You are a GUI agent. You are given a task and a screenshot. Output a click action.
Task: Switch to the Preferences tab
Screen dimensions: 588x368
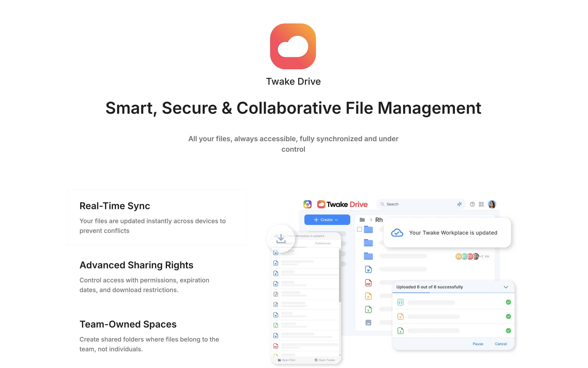pyautogui.click(x=323, y=243)
